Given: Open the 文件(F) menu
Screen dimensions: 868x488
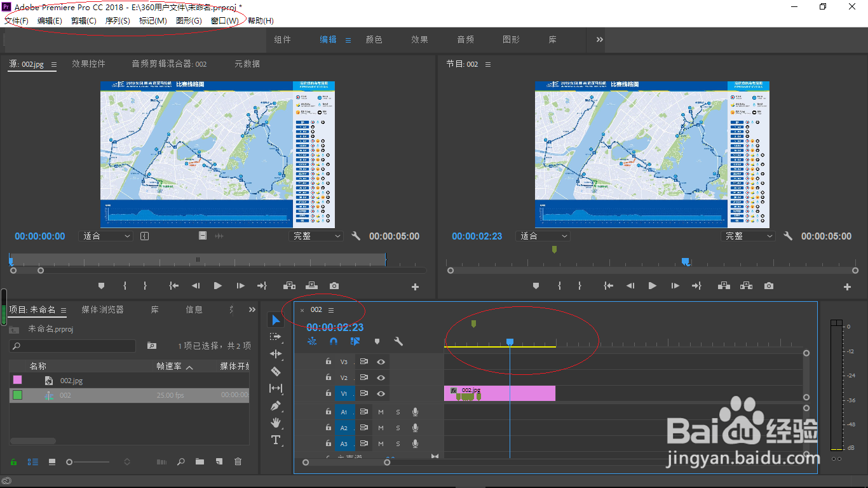Looking at the screenshot, I should click(17, 20).
